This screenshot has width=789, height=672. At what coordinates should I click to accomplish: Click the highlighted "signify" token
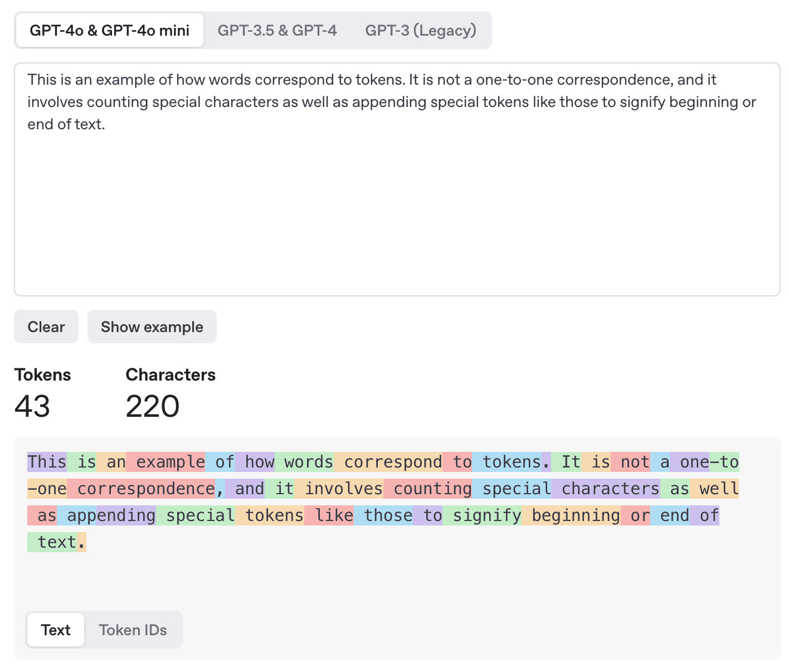click(x=483, y=515)
